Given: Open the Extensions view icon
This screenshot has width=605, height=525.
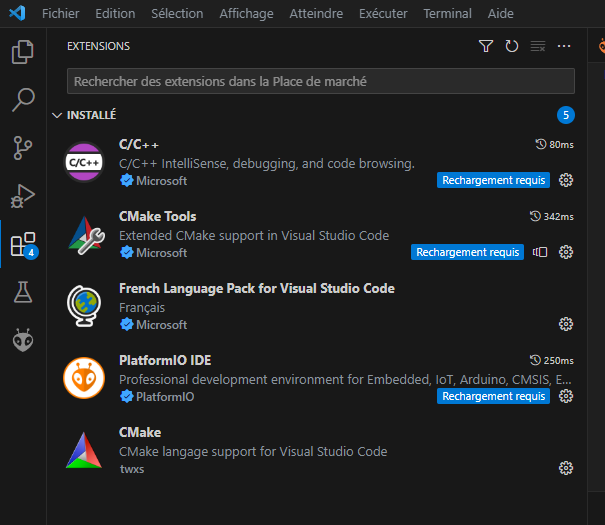Looking at the screenshot, I should click(x=23, y=244).
